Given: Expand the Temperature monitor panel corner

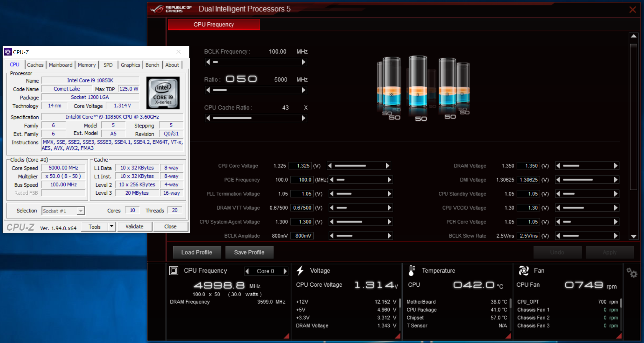Looking at the screenshot, I should coord(508,336).
